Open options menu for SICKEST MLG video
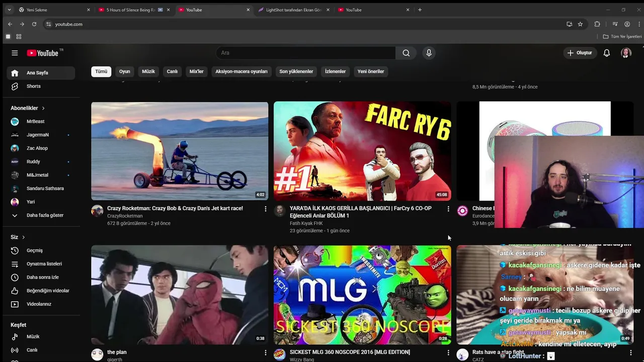Image resolution: width=644 pixels, height=362 pixels. pyautogui.click(x=448, y=353)
